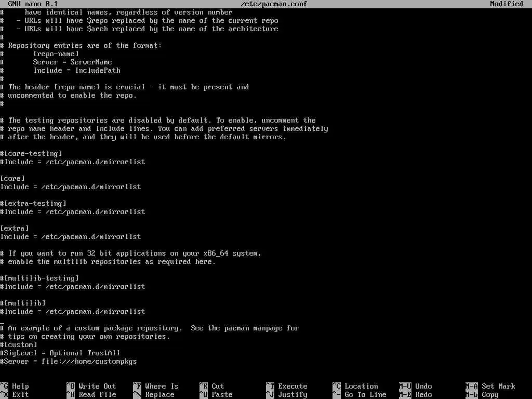532x399 pixels.
Task: Select the ^R Read File shortcut
Action: tap(91, 395)
